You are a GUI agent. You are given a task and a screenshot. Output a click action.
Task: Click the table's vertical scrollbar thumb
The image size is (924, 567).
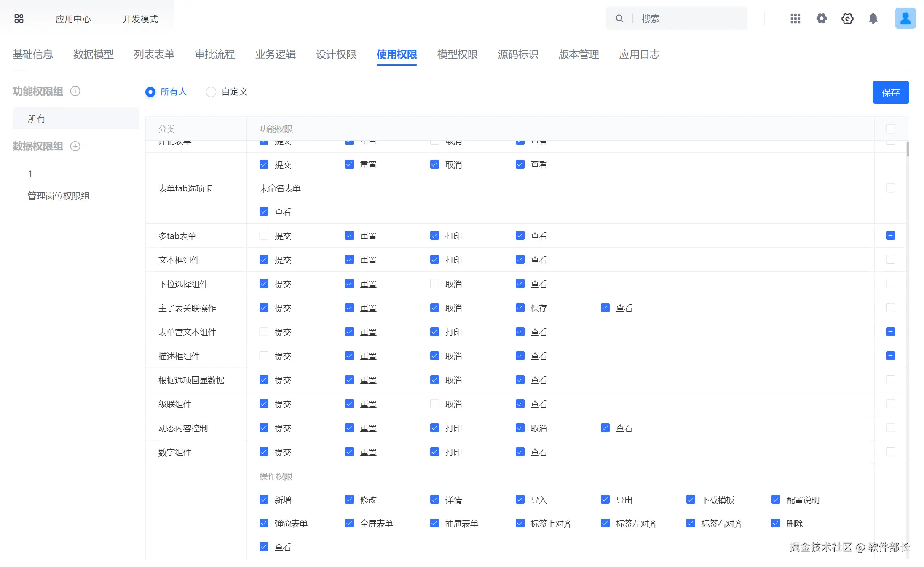(x=908, y=149)
